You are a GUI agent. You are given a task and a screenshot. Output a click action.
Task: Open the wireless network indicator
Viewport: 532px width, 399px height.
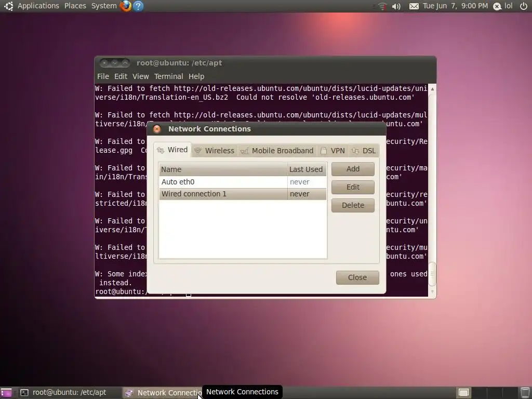point(382,6)
